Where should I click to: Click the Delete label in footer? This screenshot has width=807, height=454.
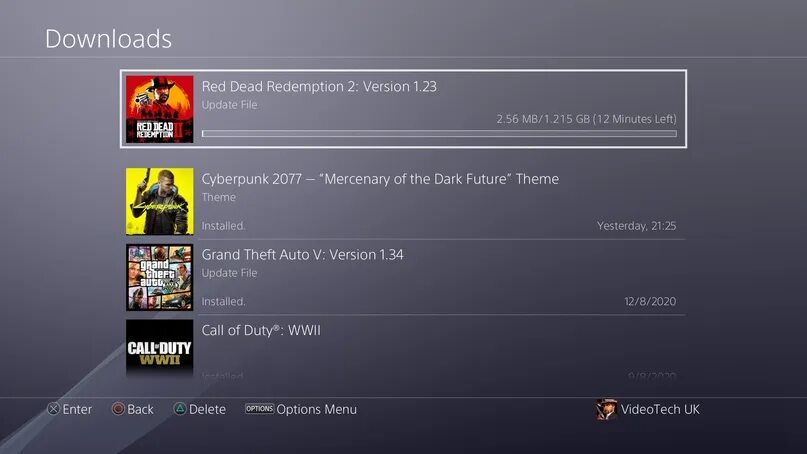pos(207,409)
